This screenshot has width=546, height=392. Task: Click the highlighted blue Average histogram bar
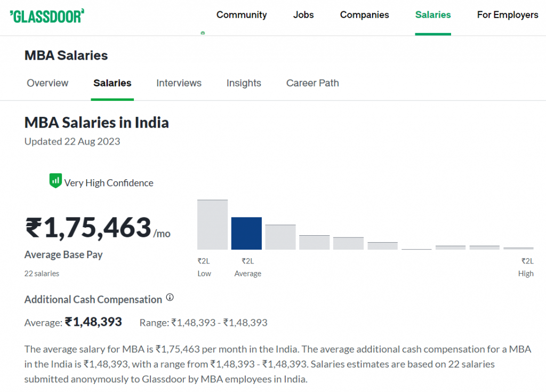tap(246, 233)
